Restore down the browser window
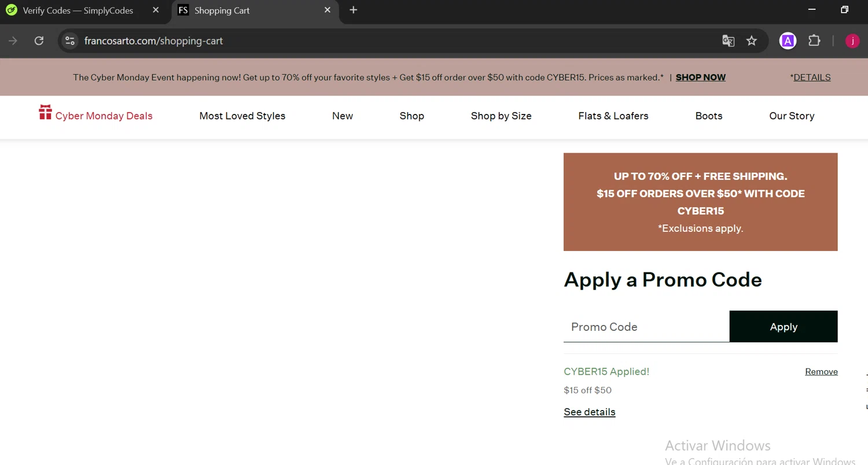 pos(844,10)
